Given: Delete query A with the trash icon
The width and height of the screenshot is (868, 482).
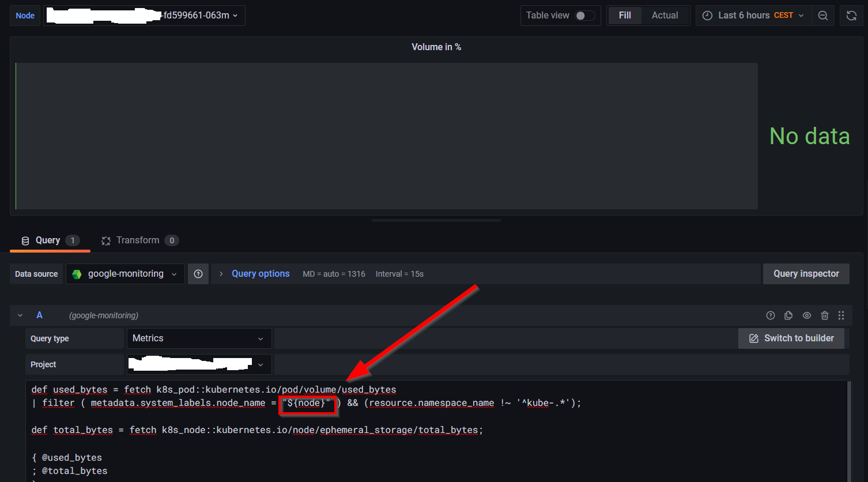Looking at the screenshot, I should 825,315.
